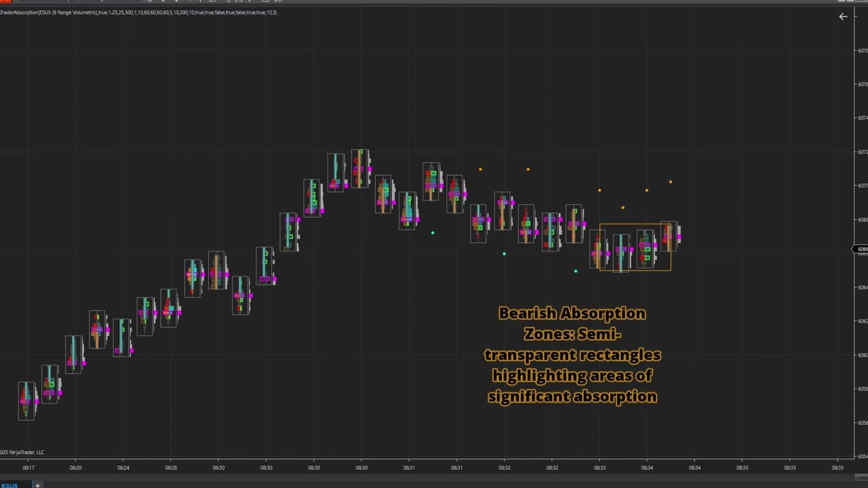Click the current price marker on price axis

860,249
